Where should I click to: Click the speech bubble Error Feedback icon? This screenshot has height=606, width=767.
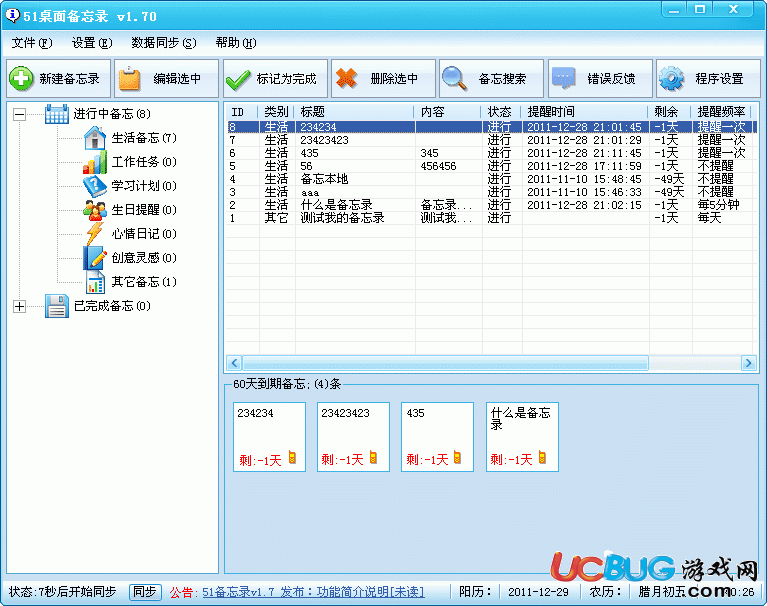click(563, 78)
